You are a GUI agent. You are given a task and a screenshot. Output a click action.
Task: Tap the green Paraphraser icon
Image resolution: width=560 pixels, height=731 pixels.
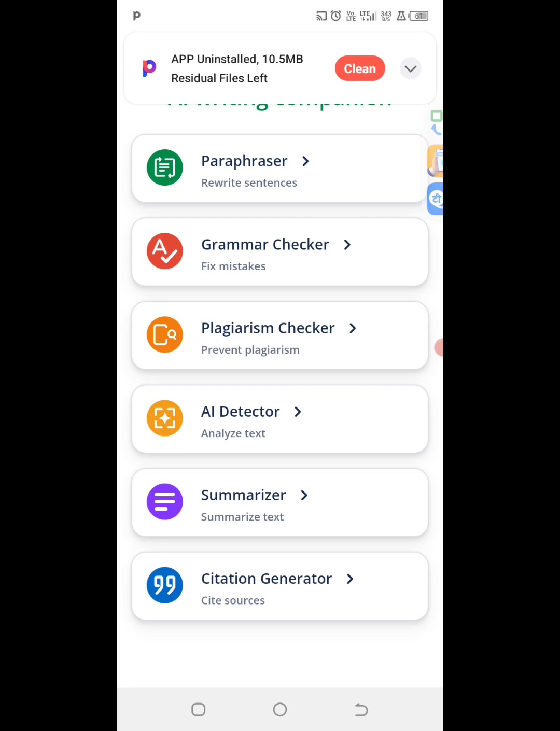165,167
